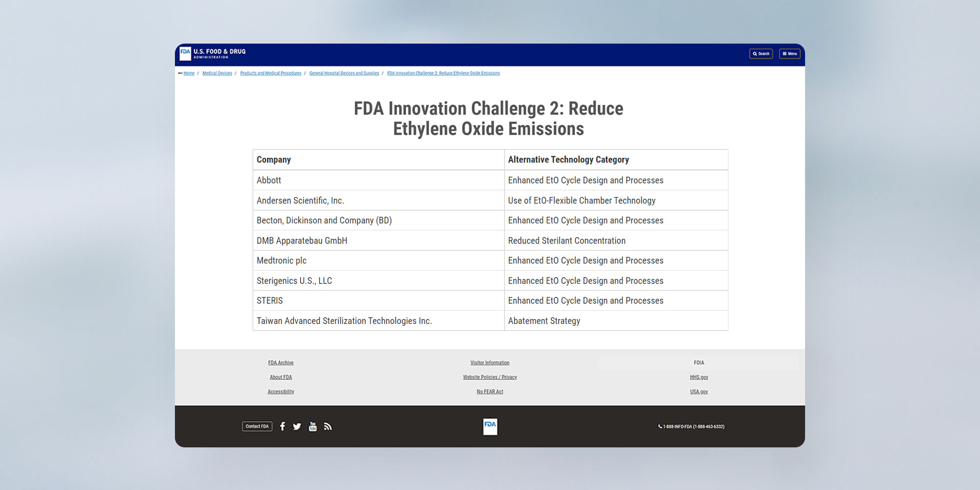Screen dimensions: 980x490
Task: Select the Andersen Scientific, Inc. cell
Action: tap(379, 200)
